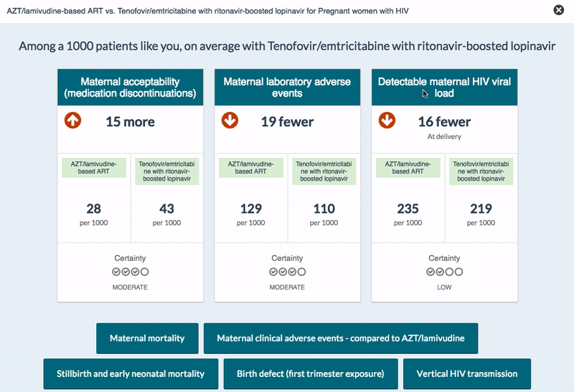This screenshot has height=392, width=574.
Task: Click the LOW certainty label
Action: pos(444,287)
